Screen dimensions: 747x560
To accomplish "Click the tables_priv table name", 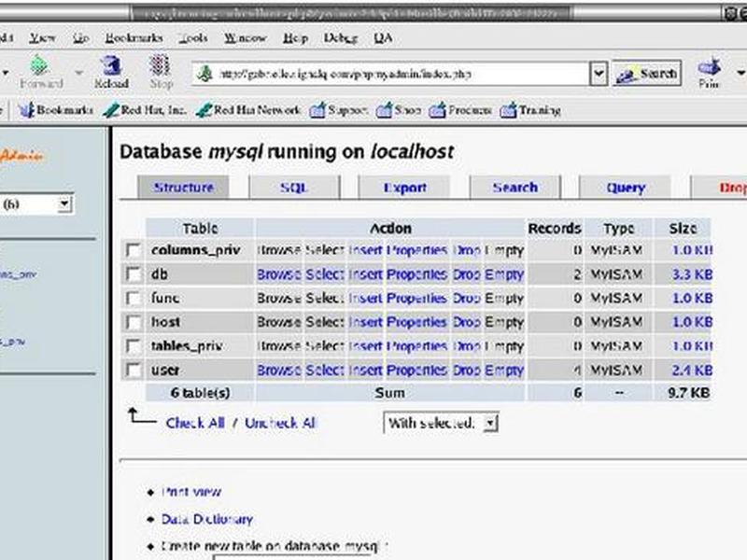I will (187, 346).
